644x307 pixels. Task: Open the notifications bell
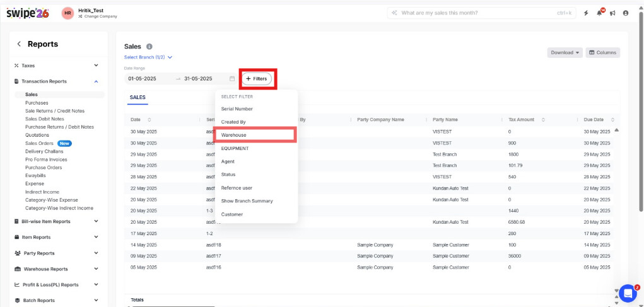click(x=599, y=13)
